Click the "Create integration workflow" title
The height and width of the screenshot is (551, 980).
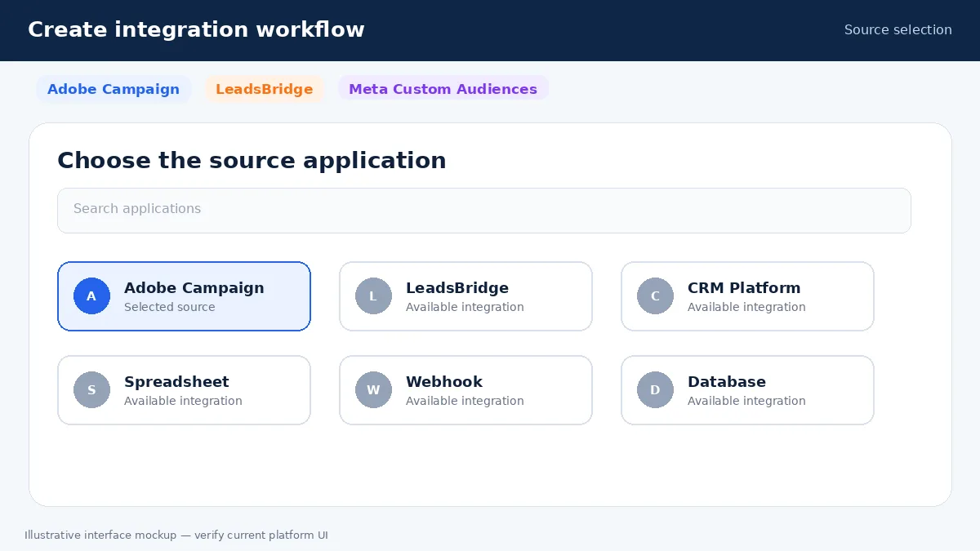(196, 30)
